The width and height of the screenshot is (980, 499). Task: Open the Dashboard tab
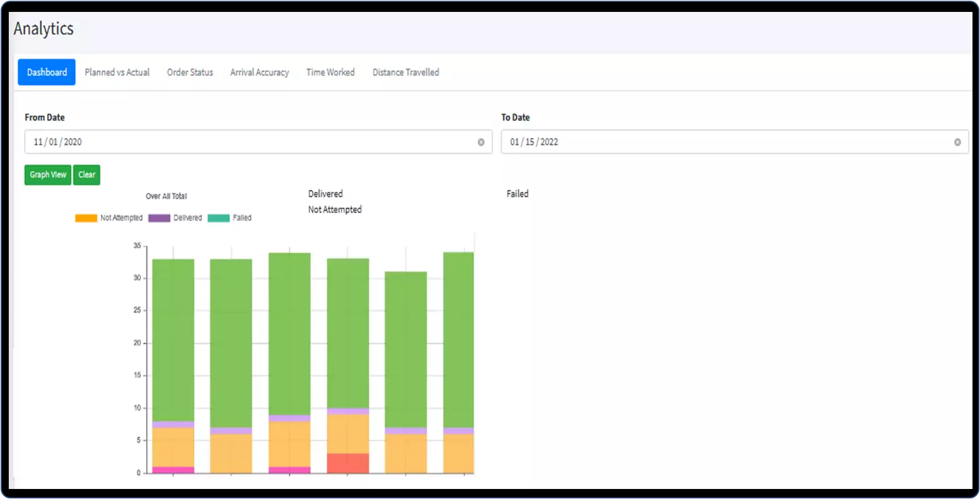point(46,72)
